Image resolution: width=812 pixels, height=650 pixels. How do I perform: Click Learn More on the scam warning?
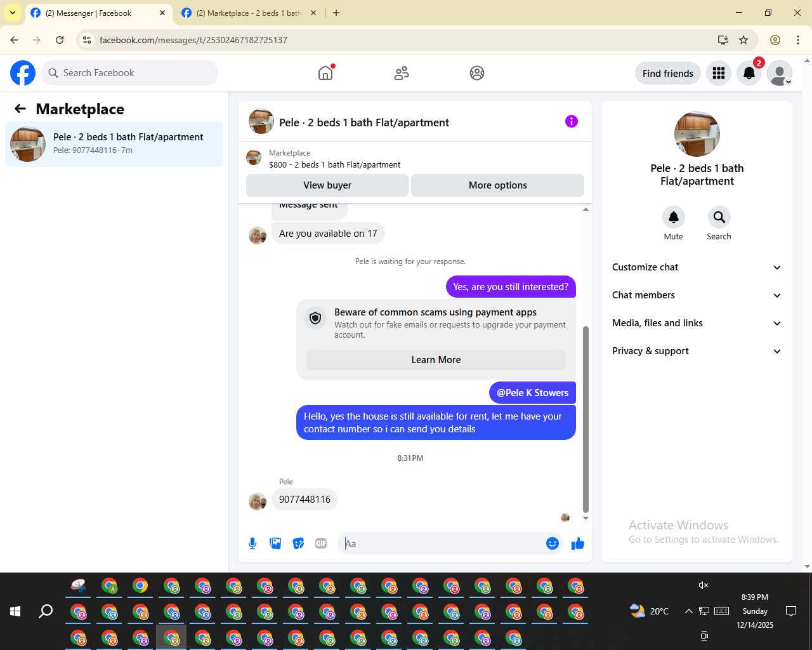[436, 360]
